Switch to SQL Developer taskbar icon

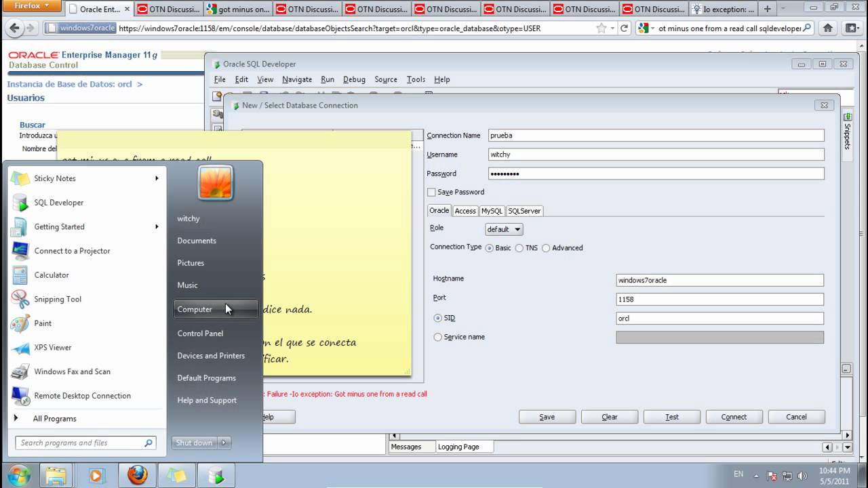point(217,475)
